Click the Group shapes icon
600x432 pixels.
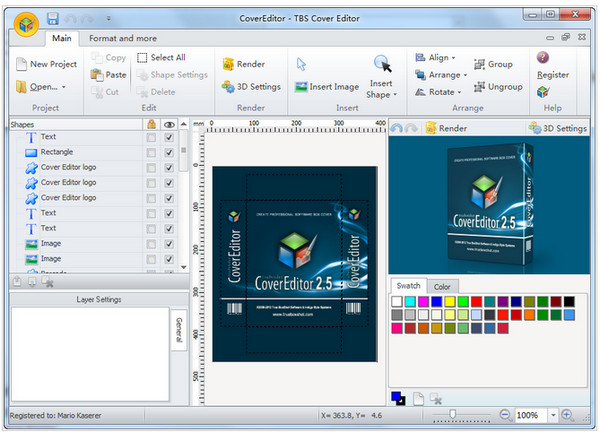point(479,64)
